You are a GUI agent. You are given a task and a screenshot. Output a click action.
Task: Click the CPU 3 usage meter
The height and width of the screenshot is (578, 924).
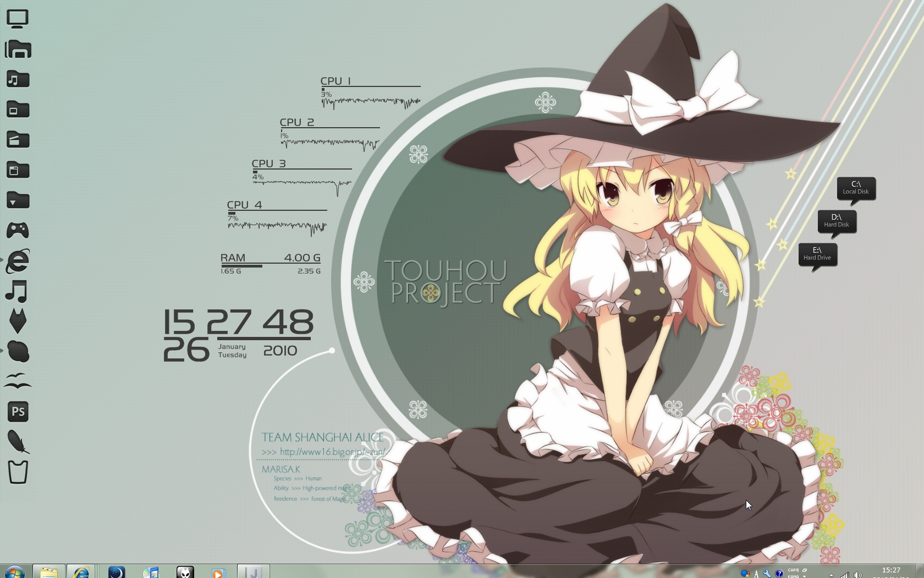[301, 177]
